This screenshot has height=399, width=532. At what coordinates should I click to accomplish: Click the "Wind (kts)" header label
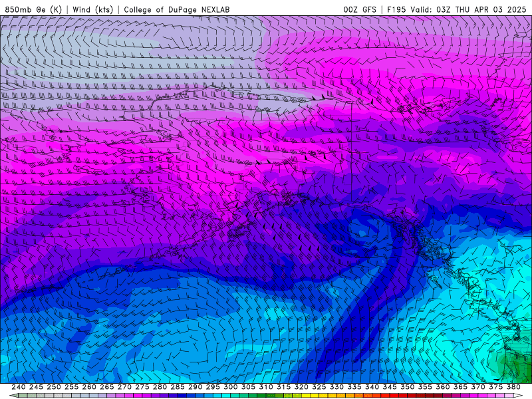click(92, 9)
